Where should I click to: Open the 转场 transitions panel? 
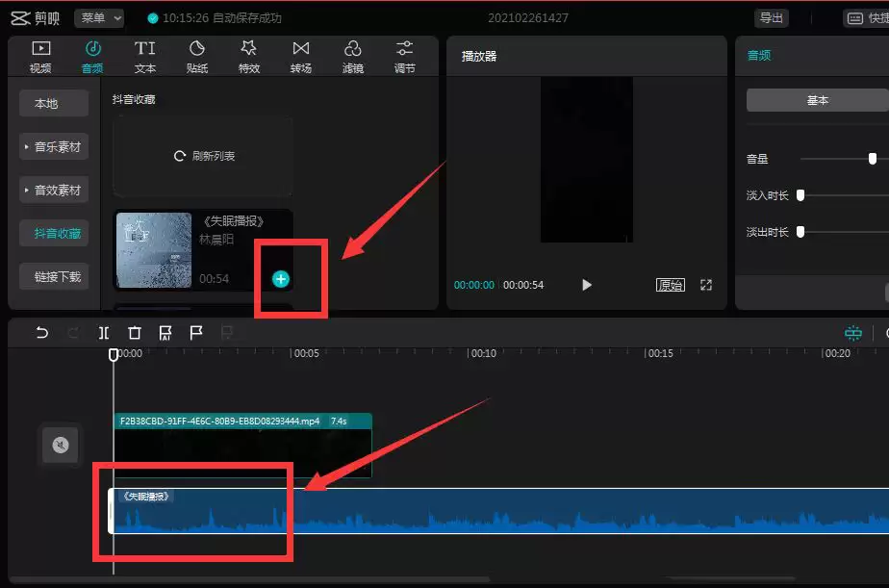pos(300,55)
